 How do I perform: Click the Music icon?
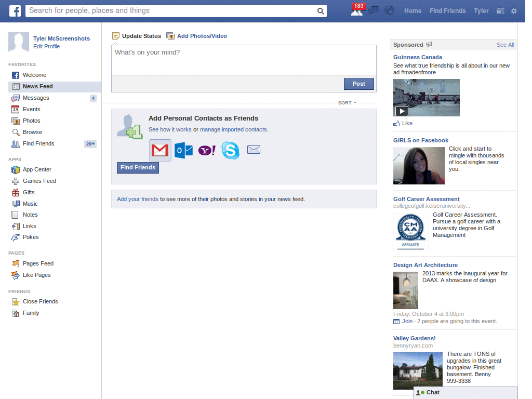point(16,204)
